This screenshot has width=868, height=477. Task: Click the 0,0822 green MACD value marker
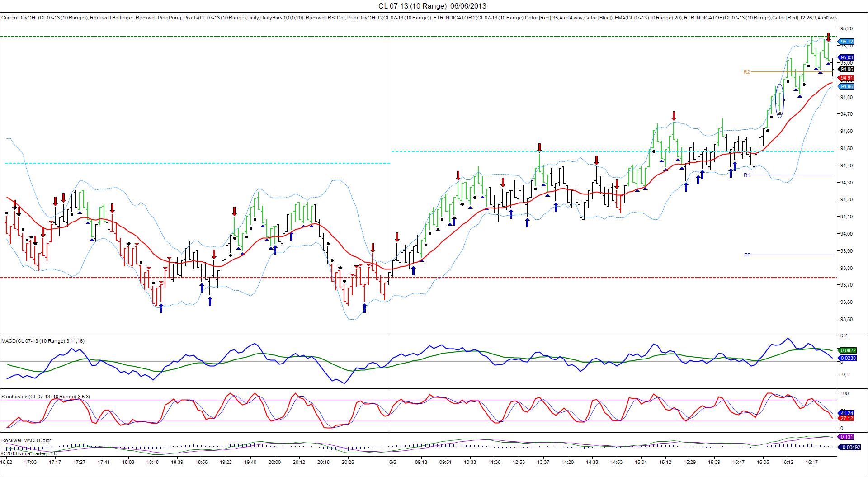[x=848, y=350]
